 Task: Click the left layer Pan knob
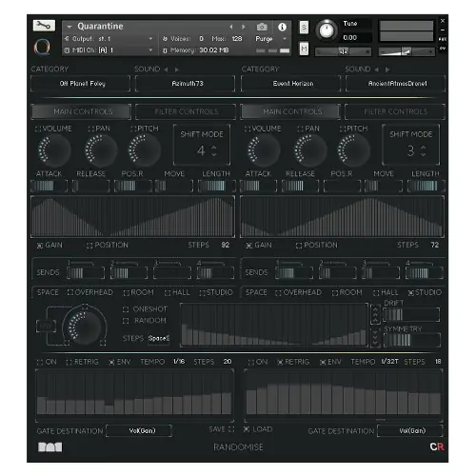click(102, 149)
